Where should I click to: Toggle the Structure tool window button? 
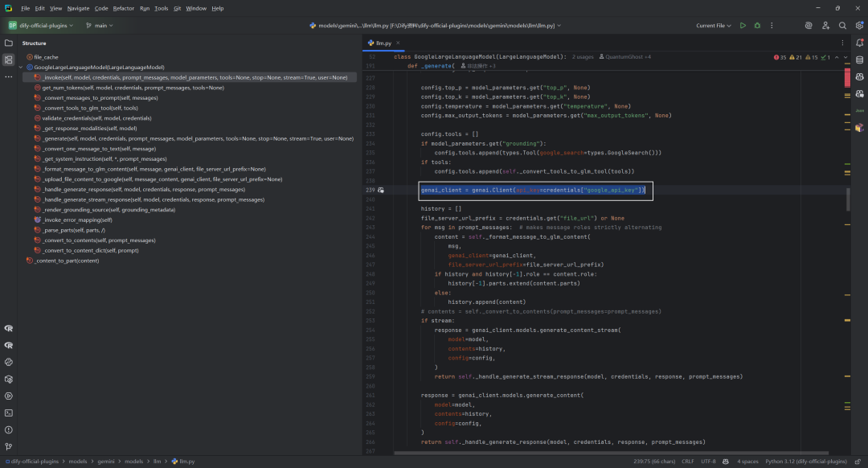pos(9,60)
